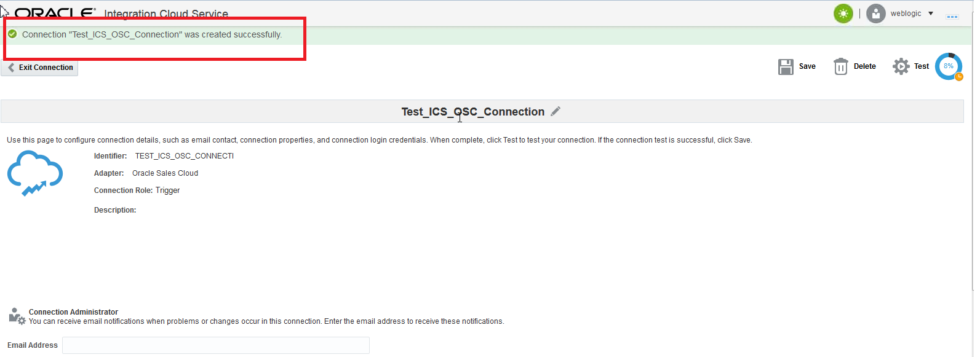Click the three-dot menu icon at top right
Image resolution: width=980 pixels, height=357 pixels.
coord(952,17)
